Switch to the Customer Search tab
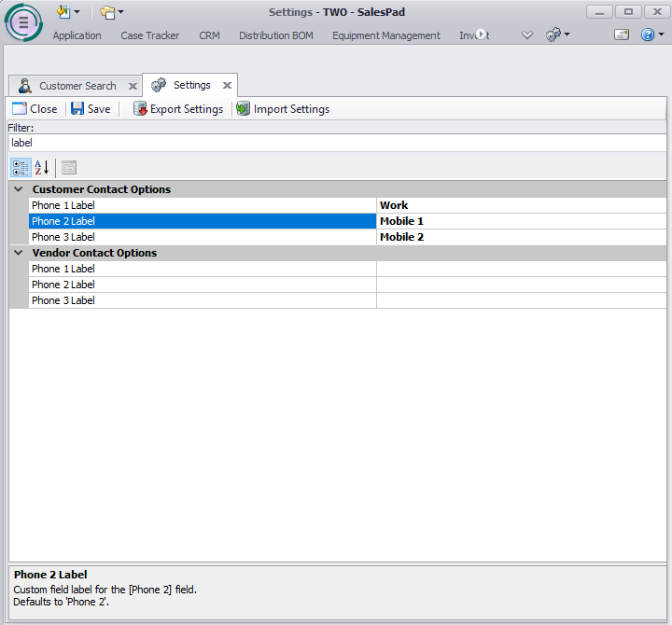Screen dimensions: 672x625 click(77, 86)
